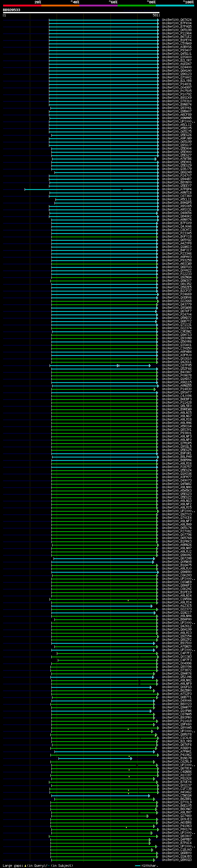This screenshot has height=868, width=197.
Task: Select the query ID BB920533
Action: pos(11,10)
